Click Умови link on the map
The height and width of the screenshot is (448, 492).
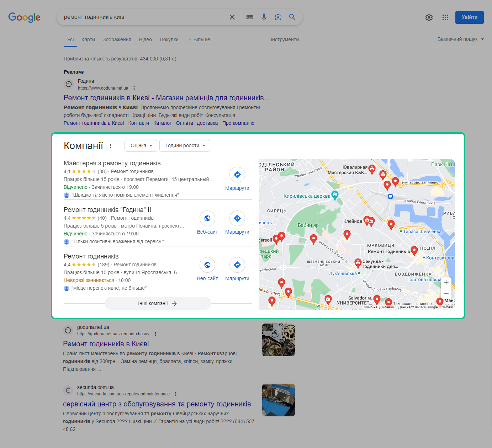click(448, 307)
